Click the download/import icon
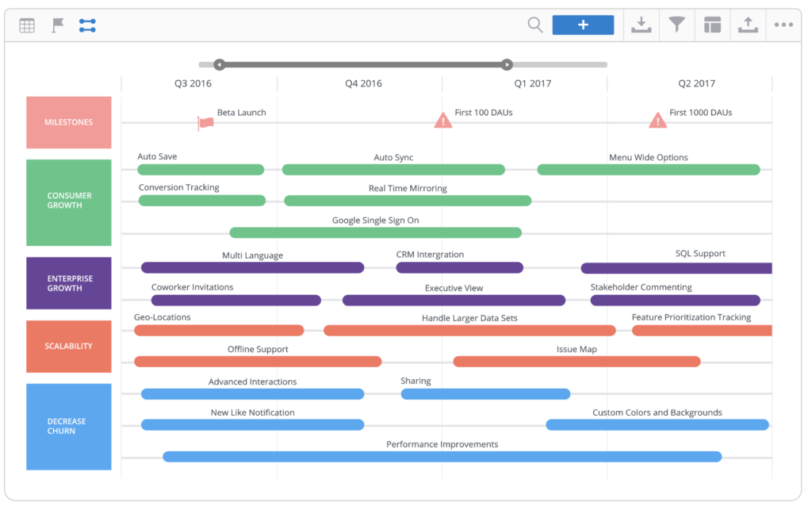 [x=641, y=25]
